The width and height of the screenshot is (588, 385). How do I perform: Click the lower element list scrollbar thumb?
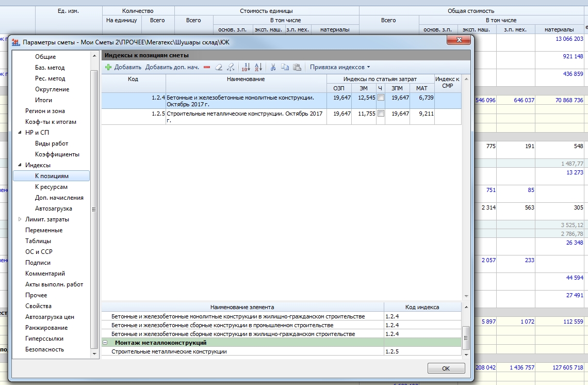[466, 338]
